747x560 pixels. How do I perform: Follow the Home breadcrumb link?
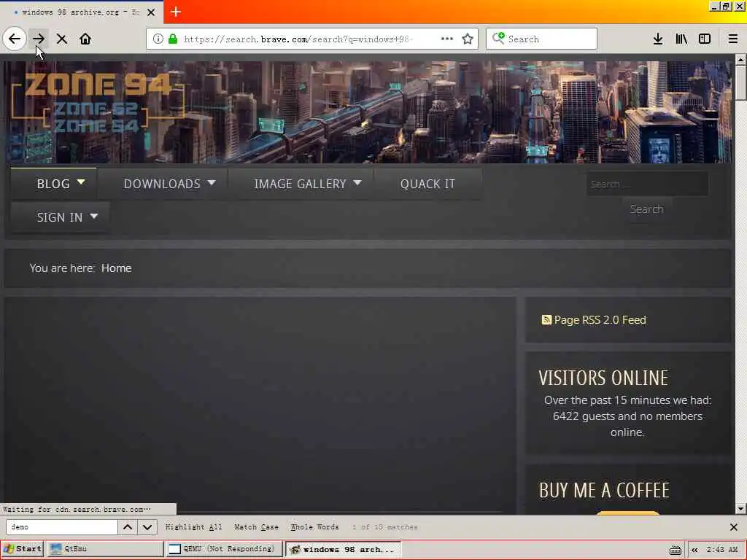tap(116, 268)
